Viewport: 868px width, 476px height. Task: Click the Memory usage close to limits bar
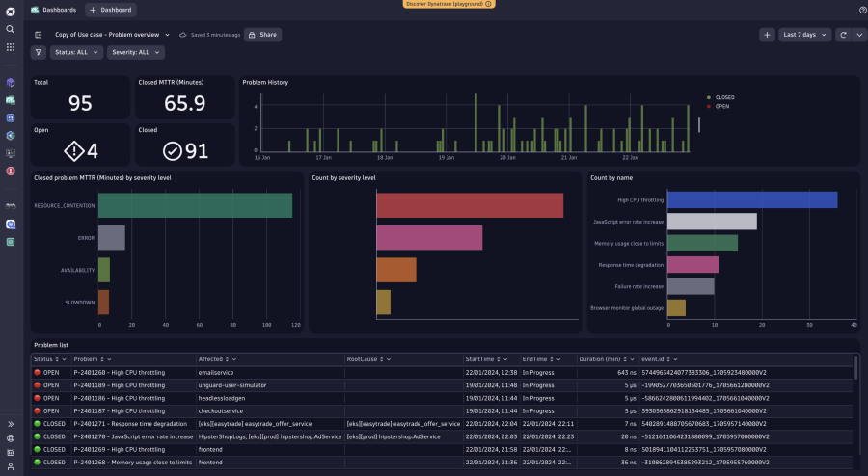pos(702,243)
